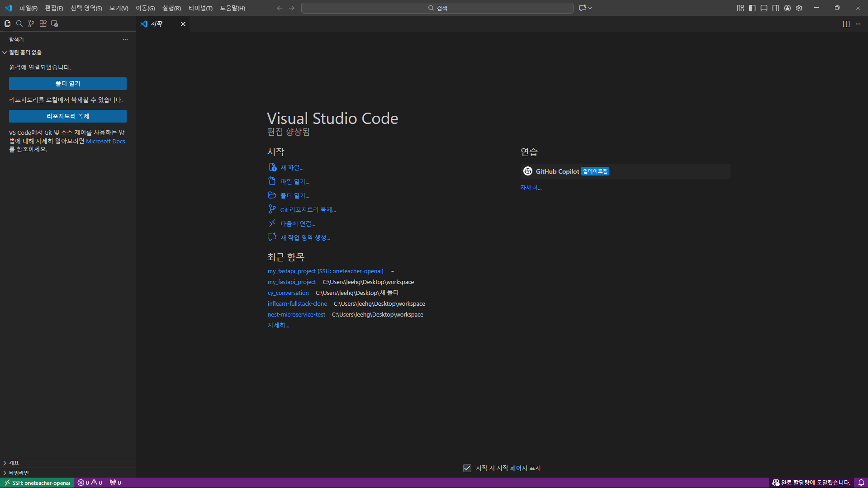Open the Accounts icon in title bar
This screenshot has height=488, width=868.
pyautogui.click(x=787, y=8)
